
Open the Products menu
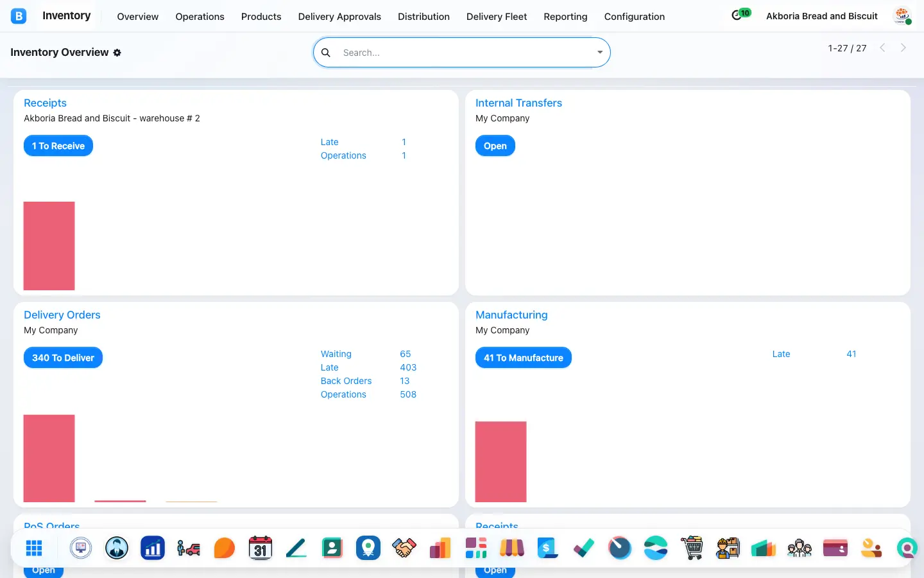coord(261,17)
